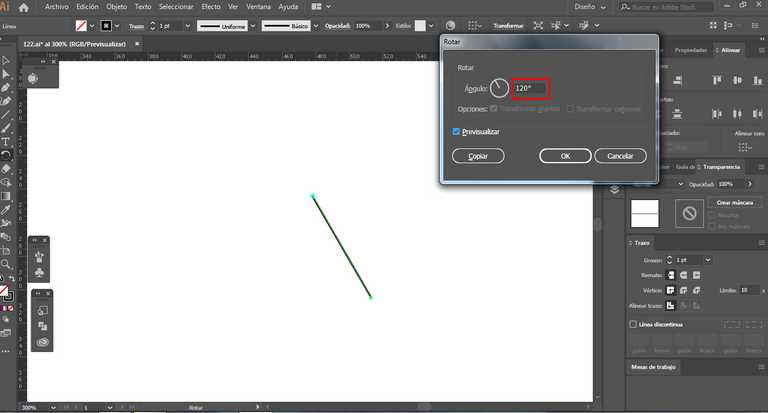
Task: Open zoom level 300% dropdown
Action: tap(53, 408)
